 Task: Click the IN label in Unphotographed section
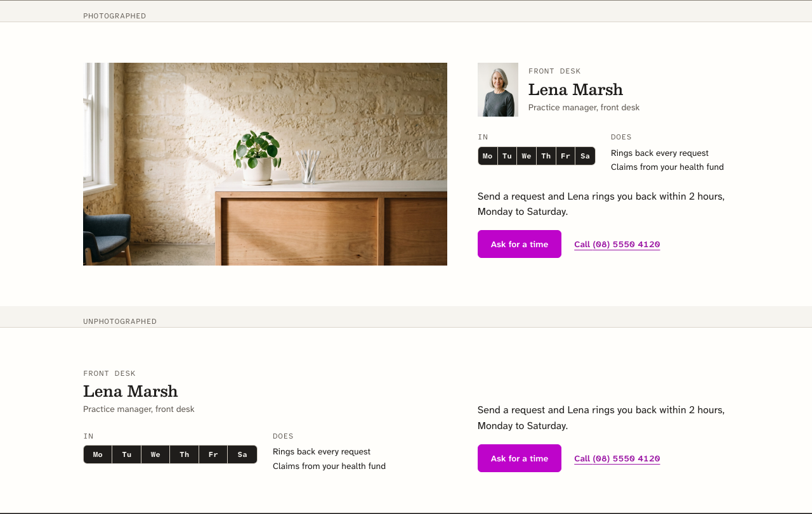click(x=88, y=436)
